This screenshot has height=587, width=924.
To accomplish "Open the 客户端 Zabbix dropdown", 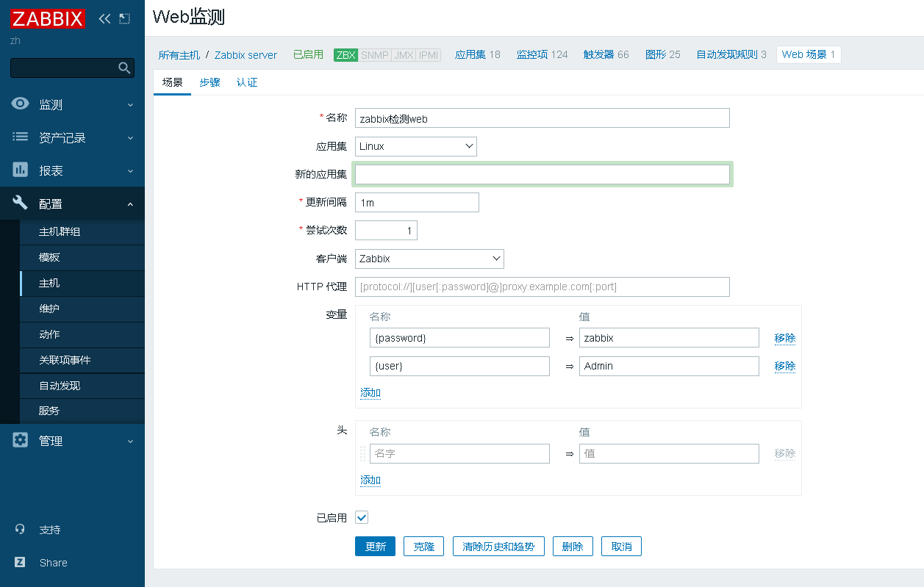I will pos(429,259).
